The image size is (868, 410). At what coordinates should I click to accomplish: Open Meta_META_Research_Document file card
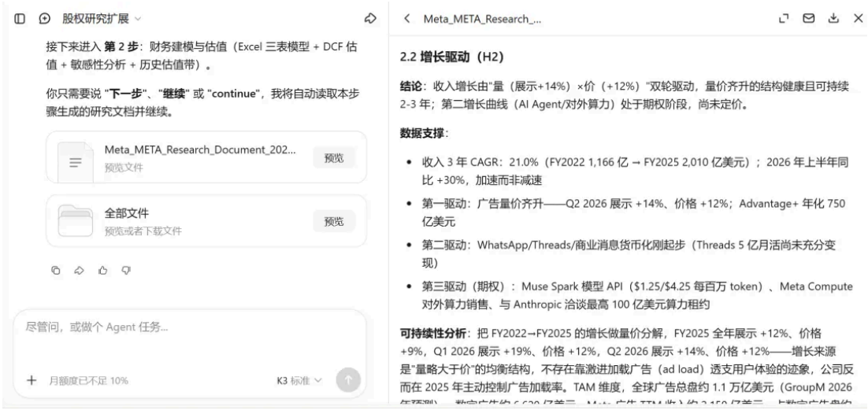206,157
